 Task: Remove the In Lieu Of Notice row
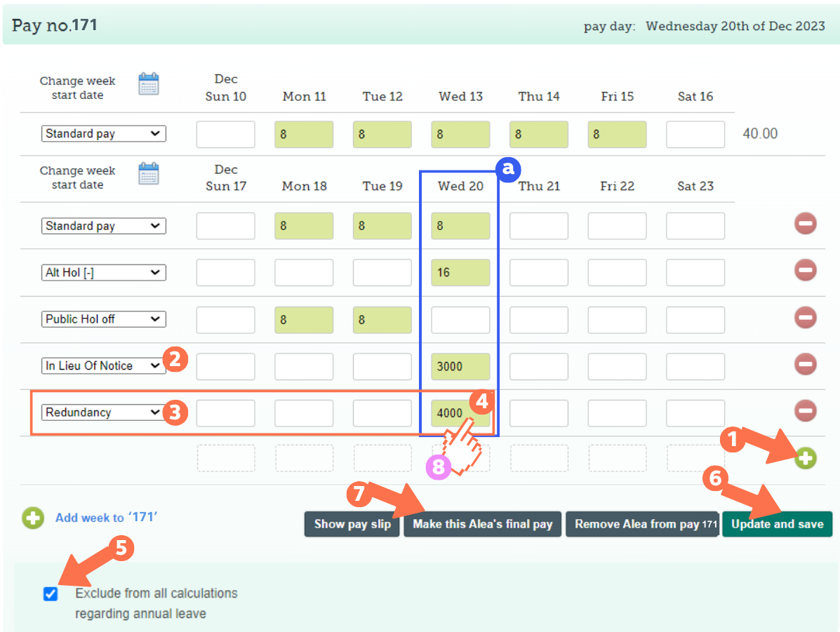[805, 364]
